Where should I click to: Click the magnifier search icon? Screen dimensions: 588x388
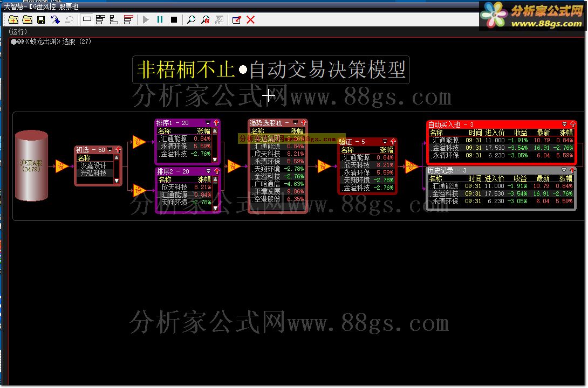click(192, 20)
